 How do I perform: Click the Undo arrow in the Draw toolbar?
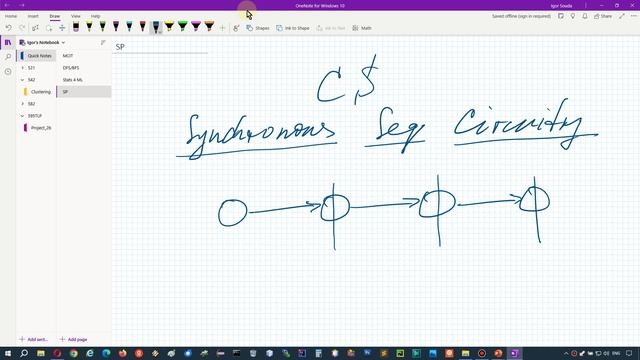[x=8, y=28]
